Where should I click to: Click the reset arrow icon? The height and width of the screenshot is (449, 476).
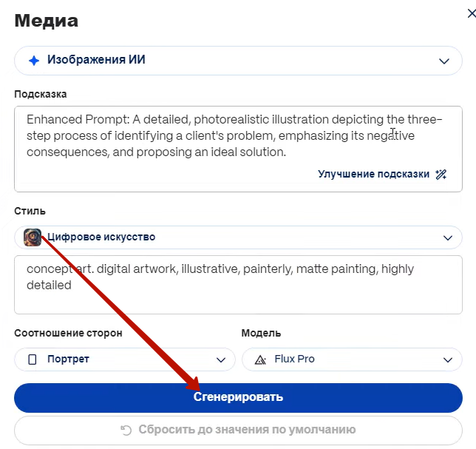click(x=126, y=430)
